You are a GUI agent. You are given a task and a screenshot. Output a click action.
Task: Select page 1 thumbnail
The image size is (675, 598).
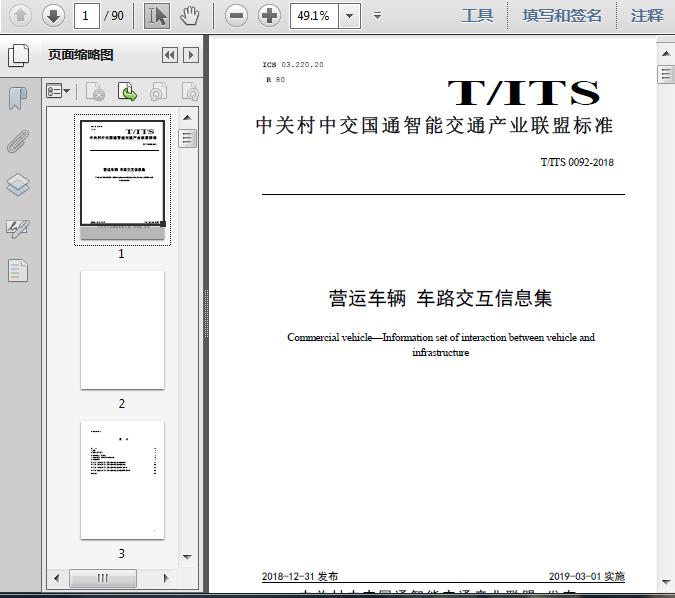coord(122,180)
